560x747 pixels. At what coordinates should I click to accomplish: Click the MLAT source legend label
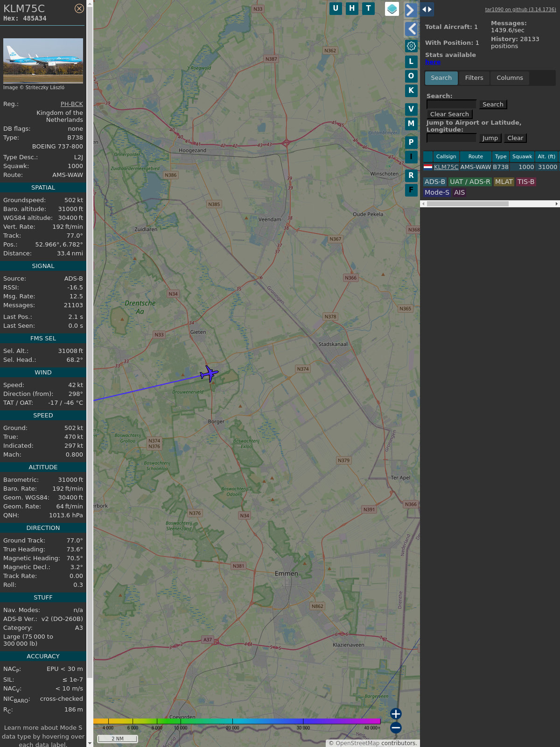(504, 182)
